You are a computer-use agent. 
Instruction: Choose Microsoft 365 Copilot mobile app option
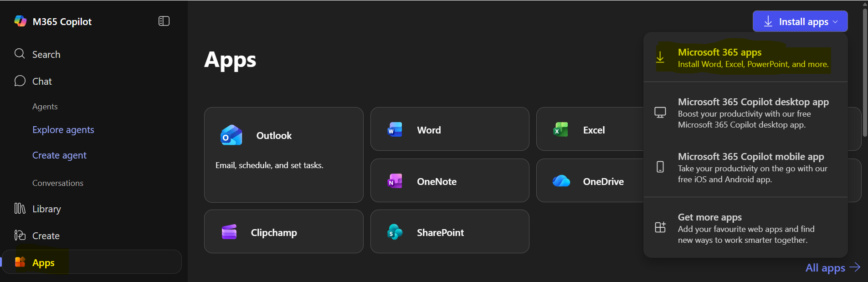(745, 167)
